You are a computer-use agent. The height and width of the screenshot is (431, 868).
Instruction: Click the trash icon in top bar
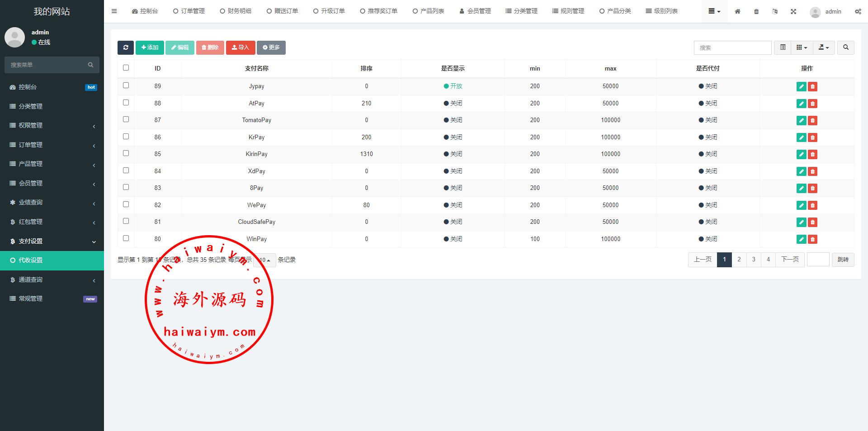tap(756, 11)
